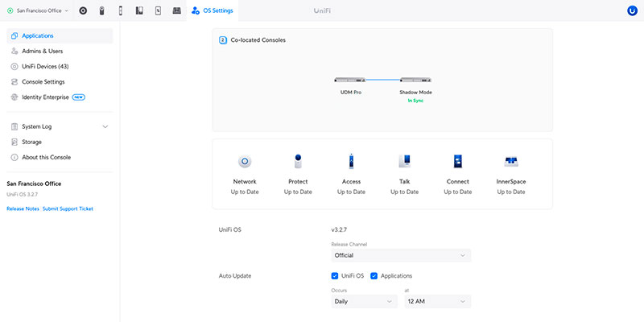Expand the System Log chevron
This screenshot has width=644, height=322.
[105, 126]
